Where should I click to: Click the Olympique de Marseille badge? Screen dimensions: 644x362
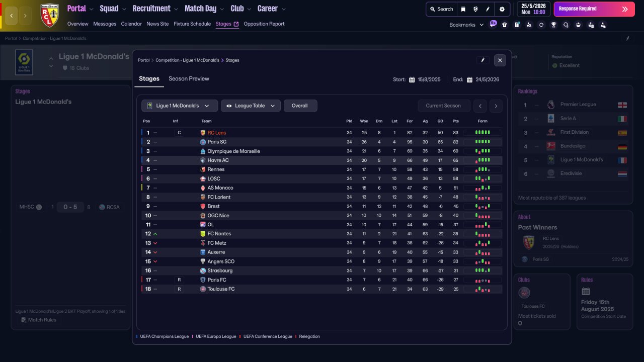(x=203, y=151)
